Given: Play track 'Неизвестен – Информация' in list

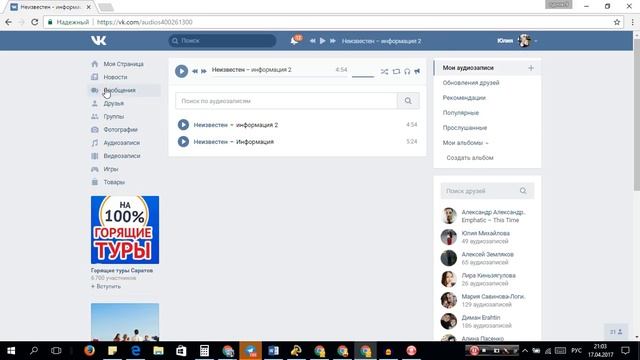Looking at the screenshot, I should coord(183,142).
